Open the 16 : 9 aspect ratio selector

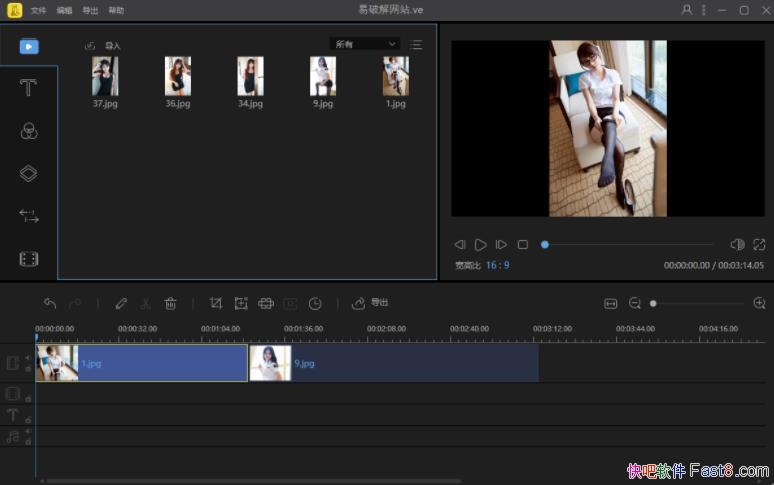click(497, 265)
